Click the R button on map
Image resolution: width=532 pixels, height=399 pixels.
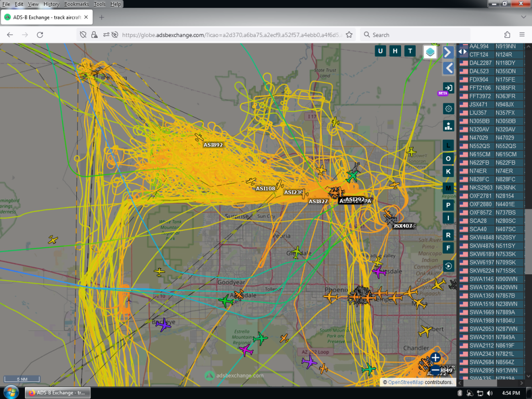(448, 235)
